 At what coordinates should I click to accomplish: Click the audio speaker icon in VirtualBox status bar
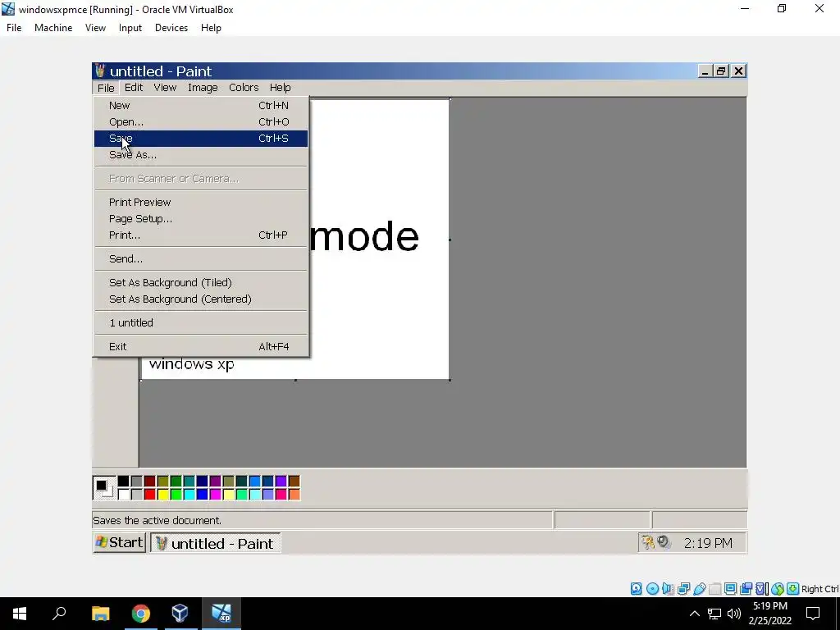[668, 589]
